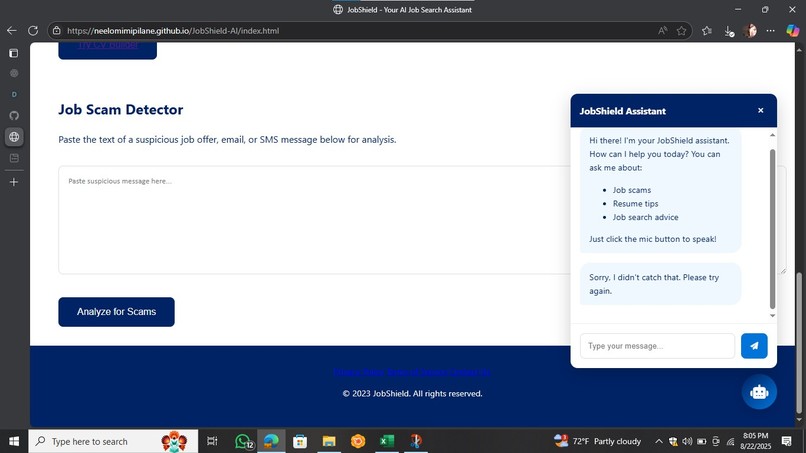Open the browser Downloads panel
806x453 pixels.
pos(728,31)
